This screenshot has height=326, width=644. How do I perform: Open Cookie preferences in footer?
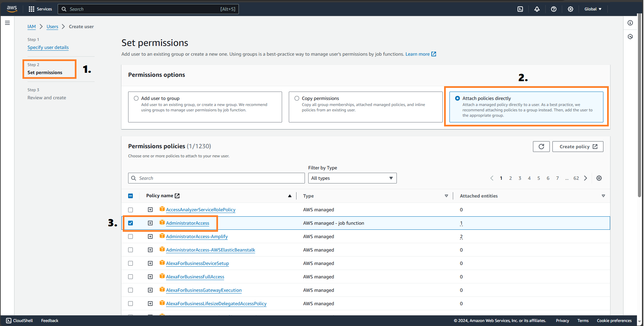614,321
